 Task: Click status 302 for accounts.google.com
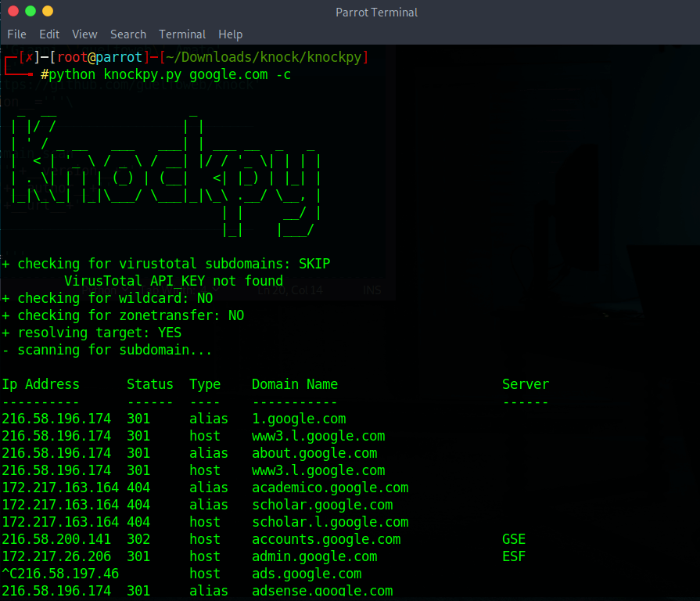pyautogui.click(x=138, y=539)
